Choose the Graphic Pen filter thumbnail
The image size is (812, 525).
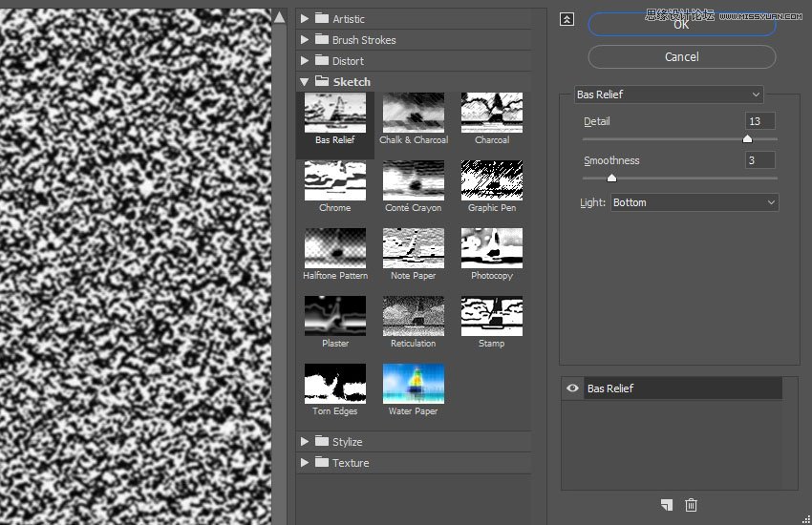[491, 180]
